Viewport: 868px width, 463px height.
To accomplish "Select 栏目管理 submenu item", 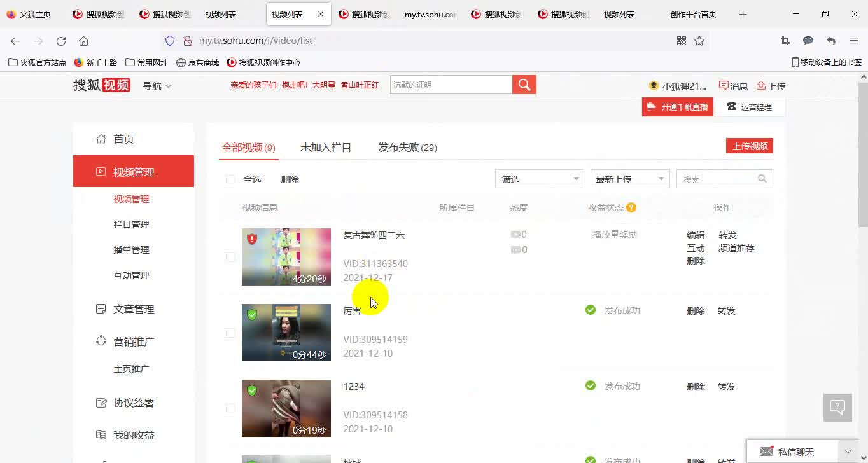I will click(x=131, y=225).
